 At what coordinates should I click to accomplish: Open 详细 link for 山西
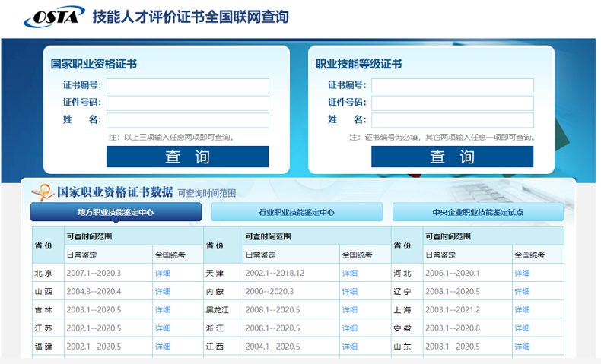click(x=163, y=291)
